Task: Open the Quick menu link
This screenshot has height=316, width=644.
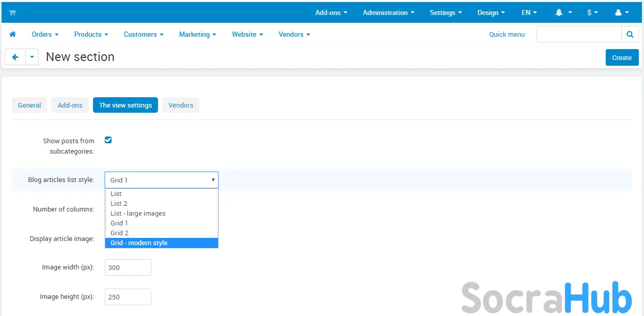Action: pyautogui.click(x=507, y=35)
